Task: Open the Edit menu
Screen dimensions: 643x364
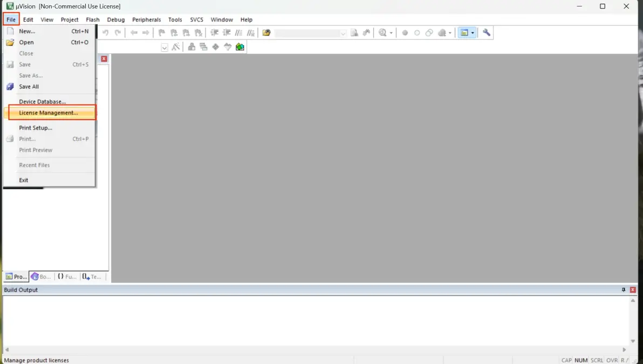Action: coord(28,19)
